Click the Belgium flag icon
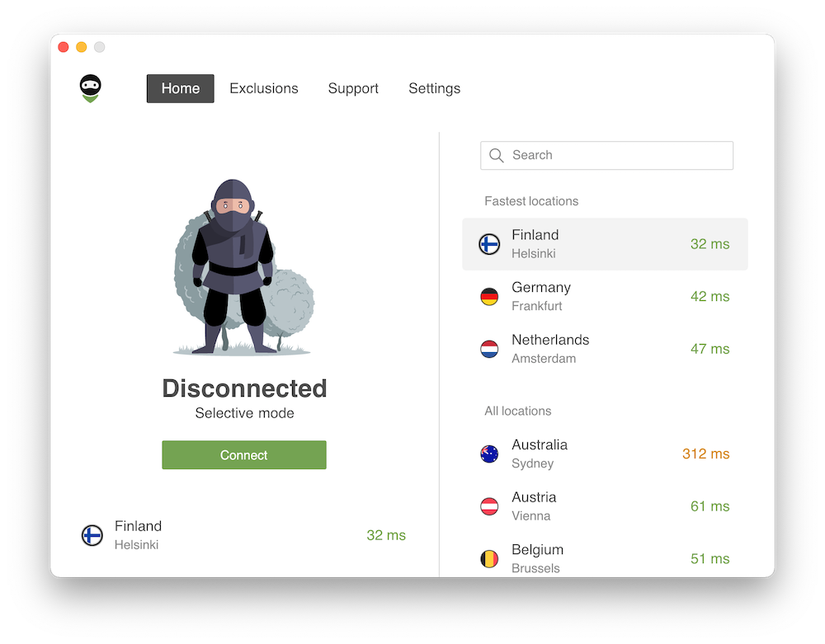Image resolution: width=825 pixels, height=644 pixels. 489,559
